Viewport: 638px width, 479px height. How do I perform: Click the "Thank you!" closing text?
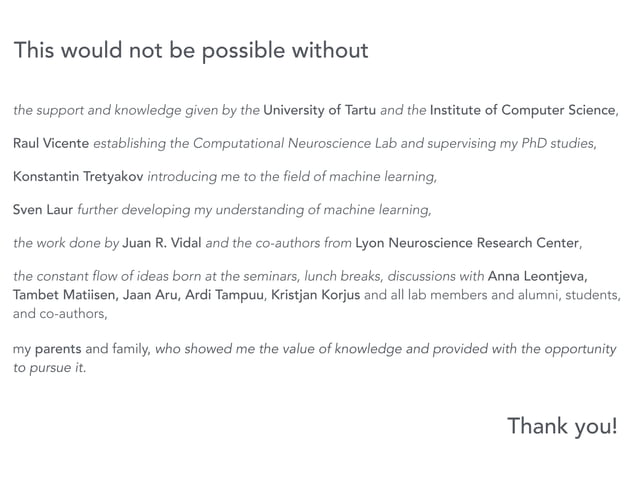point(562,427)
